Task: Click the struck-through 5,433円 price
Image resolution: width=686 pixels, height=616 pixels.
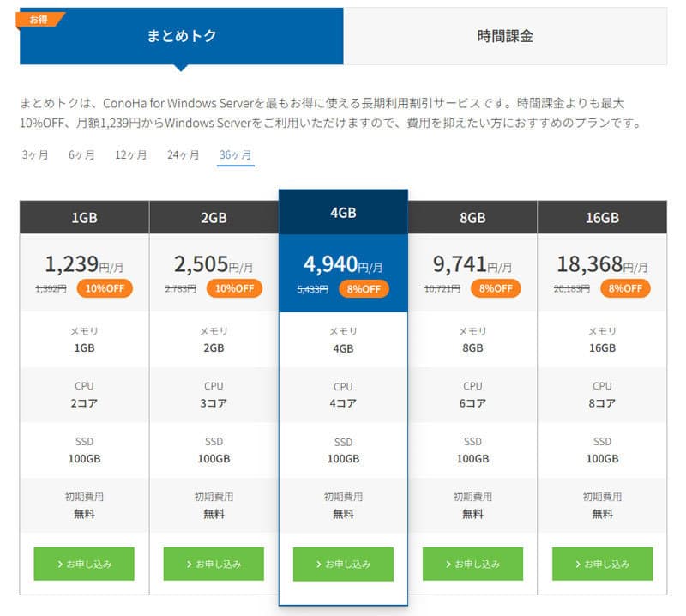Action: point(312,289)
